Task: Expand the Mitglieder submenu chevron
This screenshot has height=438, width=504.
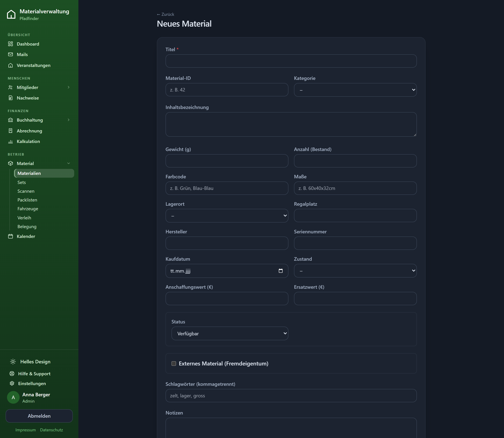Action: pyautogui.click(x=69, y=87)
